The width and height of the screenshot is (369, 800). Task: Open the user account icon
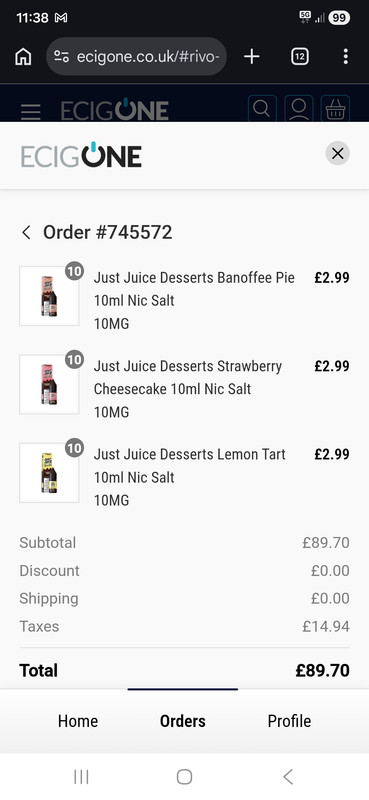coord(299,109)
